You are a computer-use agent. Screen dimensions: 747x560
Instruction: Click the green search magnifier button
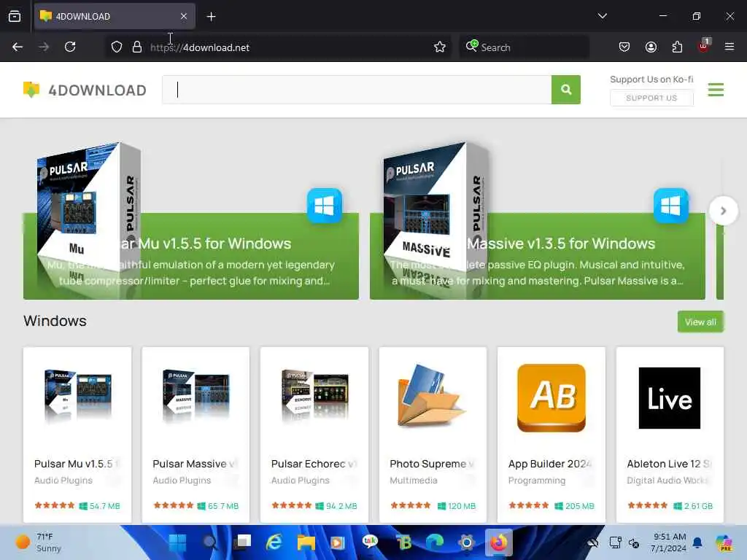565,90
